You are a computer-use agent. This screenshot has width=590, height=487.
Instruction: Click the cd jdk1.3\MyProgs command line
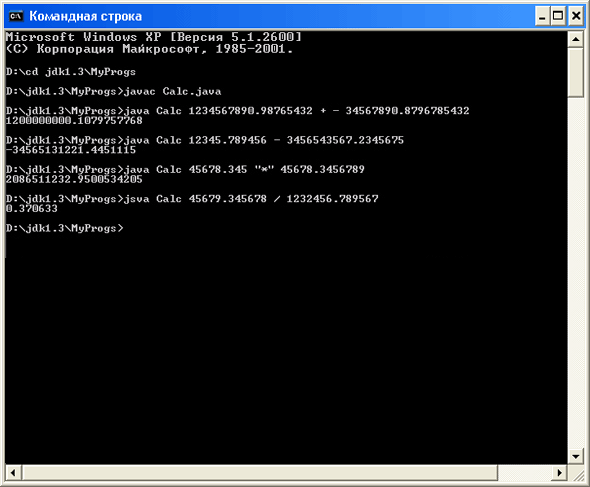70,72
